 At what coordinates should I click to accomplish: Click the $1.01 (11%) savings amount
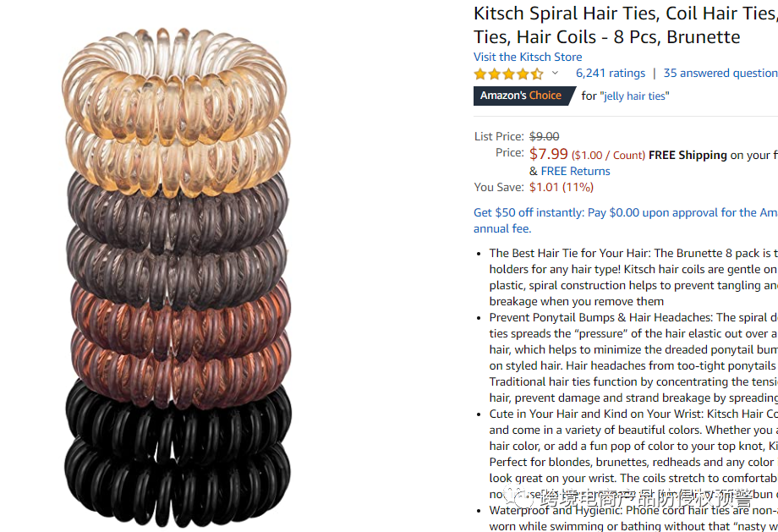click(562, 187)
